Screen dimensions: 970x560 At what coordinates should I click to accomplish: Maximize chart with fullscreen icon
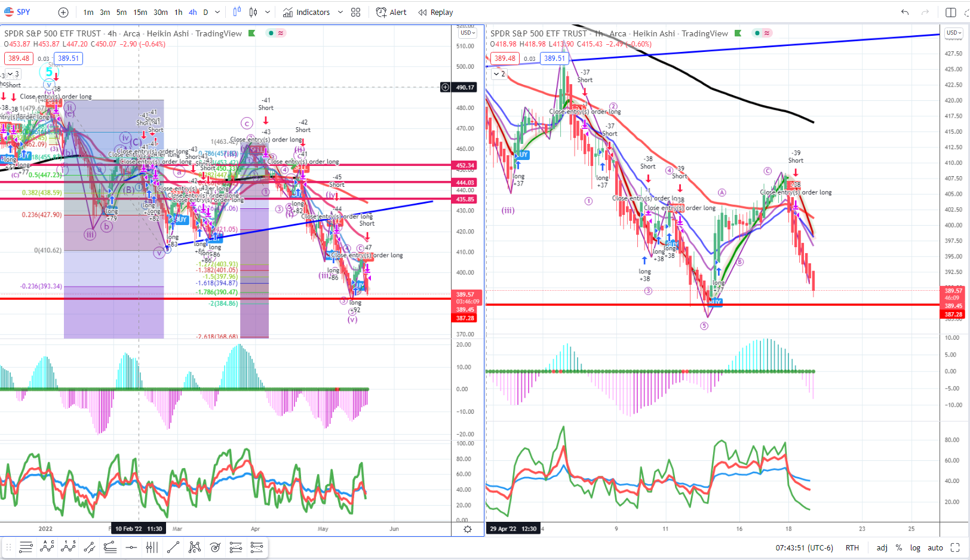pos(955,547)
